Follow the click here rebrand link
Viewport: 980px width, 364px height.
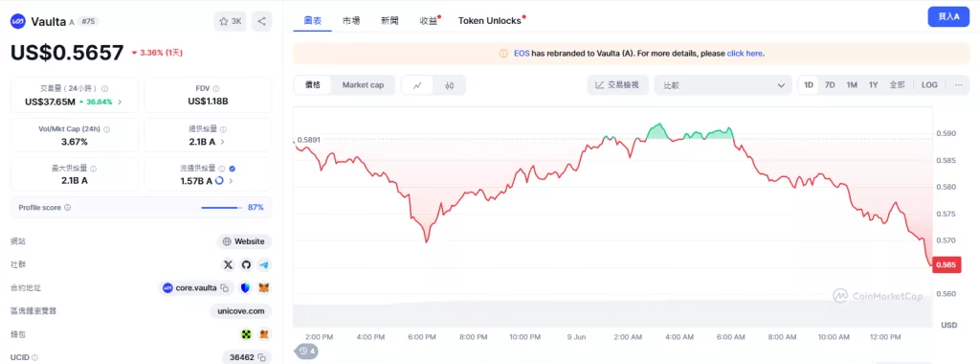tap(745, 54)
